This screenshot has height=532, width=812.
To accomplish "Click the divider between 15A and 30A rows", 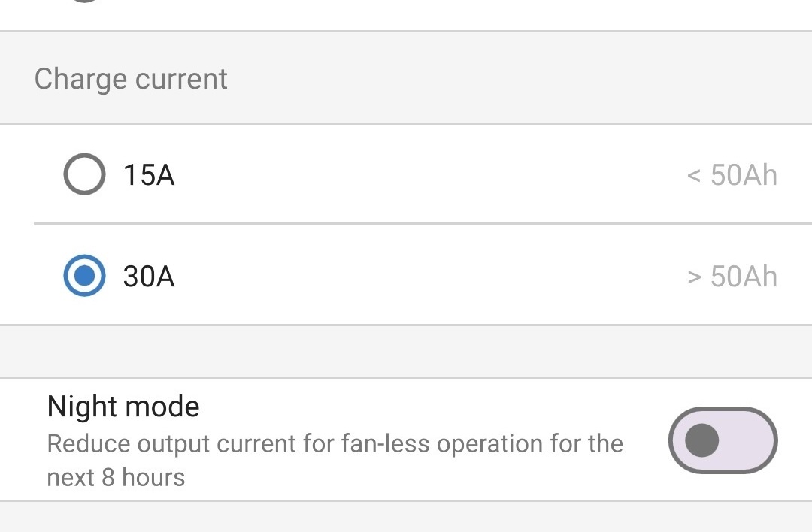I will pyautogui.click(x=406, y=224).
